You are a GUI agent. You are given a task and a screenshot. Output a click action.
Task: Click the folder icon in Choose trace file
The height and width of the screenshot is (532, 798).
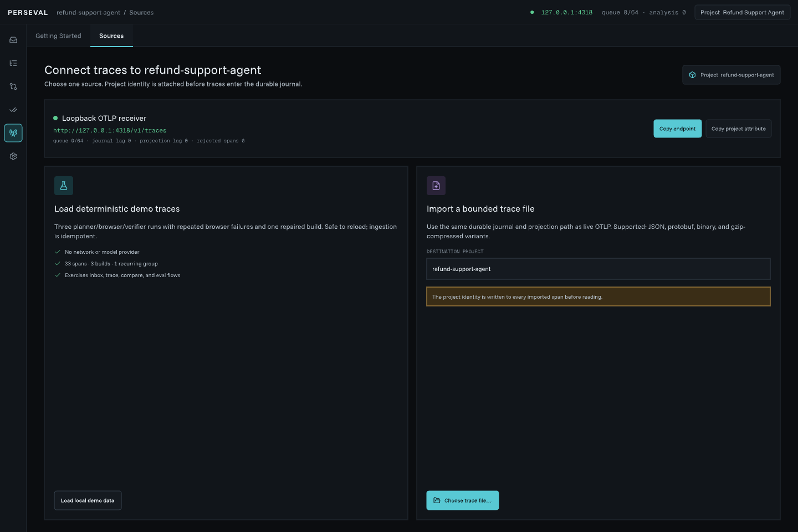point(437,500)
